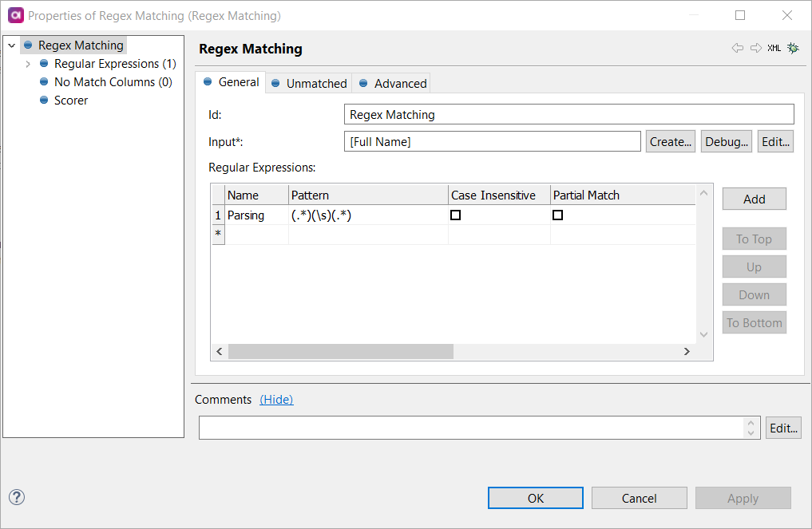This screenshot has width=812, height=529.
Task: Click the forward navigation arrow icon
Action: tap(755, 48)
